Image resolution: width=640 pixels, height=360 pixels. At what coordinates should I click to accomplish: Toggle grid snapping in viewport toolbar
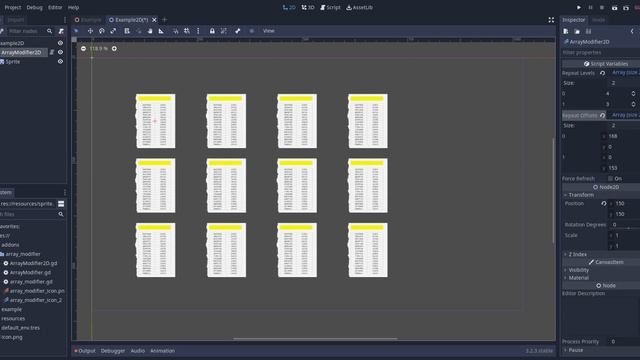(187, 31)
